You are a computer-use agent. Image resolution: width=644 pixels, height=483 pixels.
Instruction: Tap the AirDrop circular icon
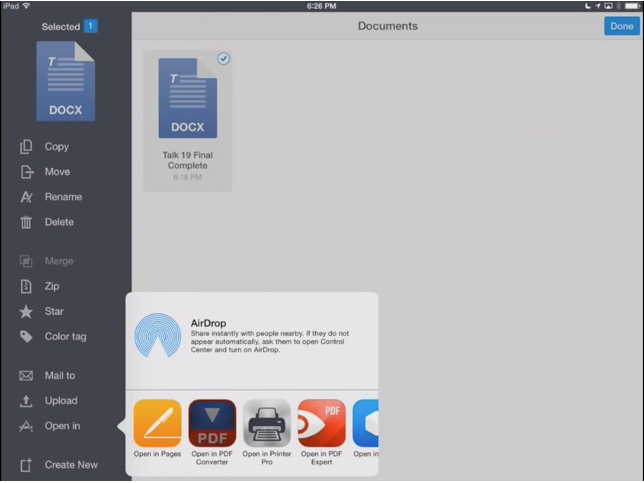click(x=158, y=336)
